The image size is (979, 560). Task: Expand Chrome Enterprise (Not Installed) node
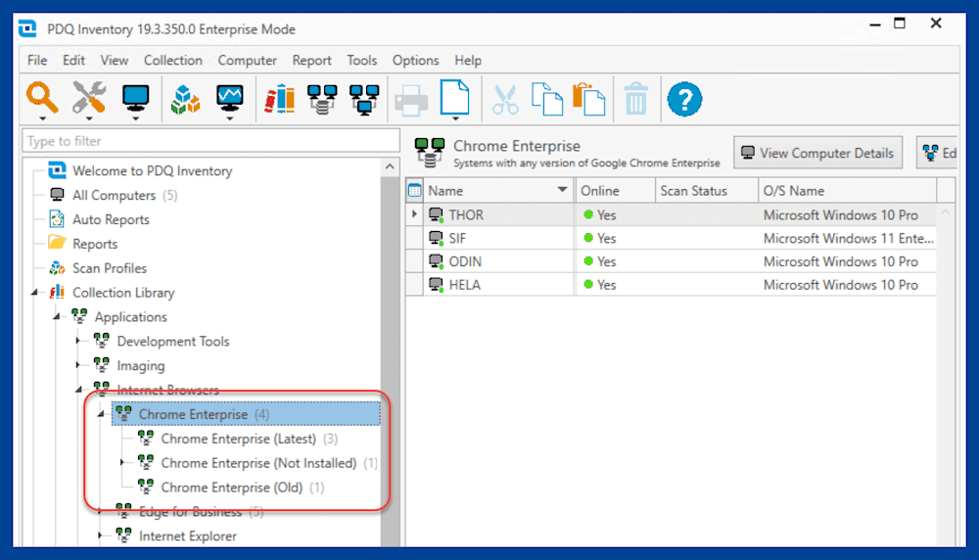click(x=123, y=463)
